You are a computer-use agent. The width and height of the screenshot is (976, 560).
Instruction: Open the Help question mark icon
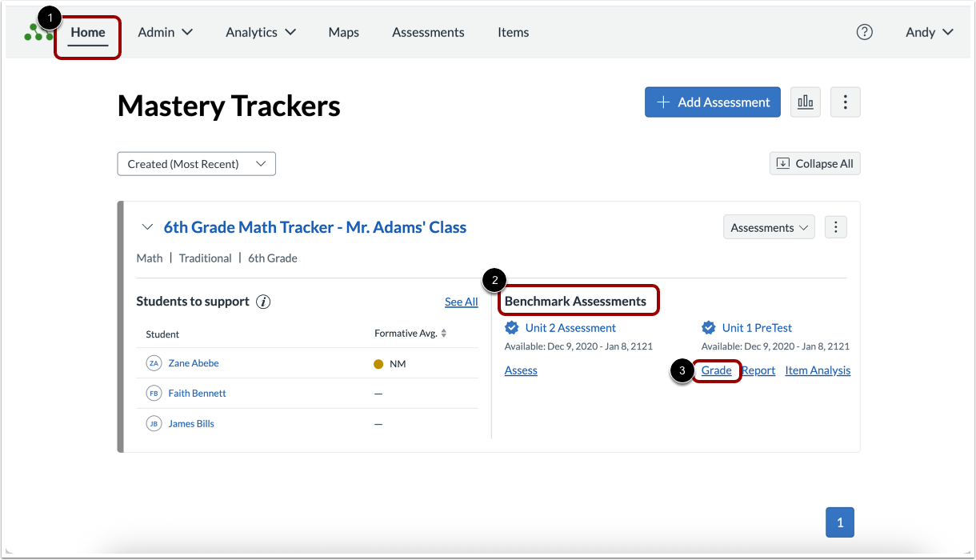click(865, 32)
